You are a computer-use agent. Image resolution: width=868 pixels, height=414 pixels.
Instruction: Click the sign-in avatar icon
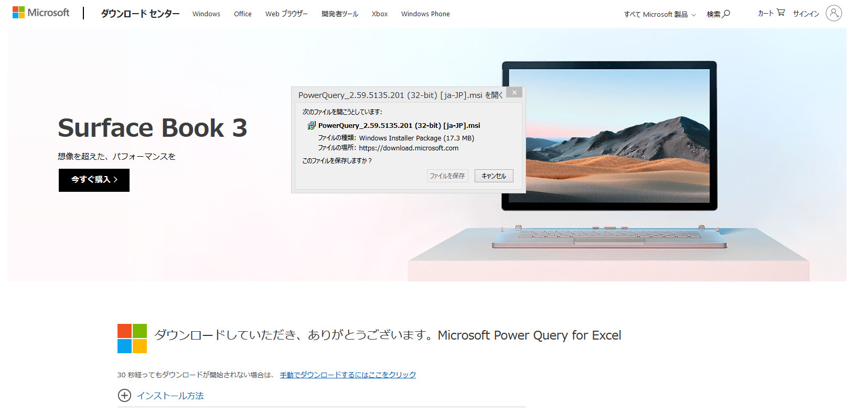point(833,13)
